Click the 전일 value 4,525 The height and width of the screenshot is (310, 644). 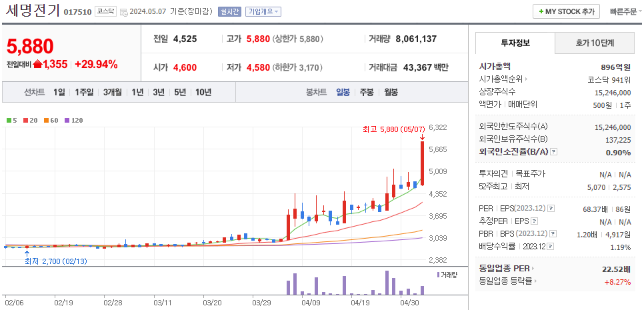(x=185, y=39)
